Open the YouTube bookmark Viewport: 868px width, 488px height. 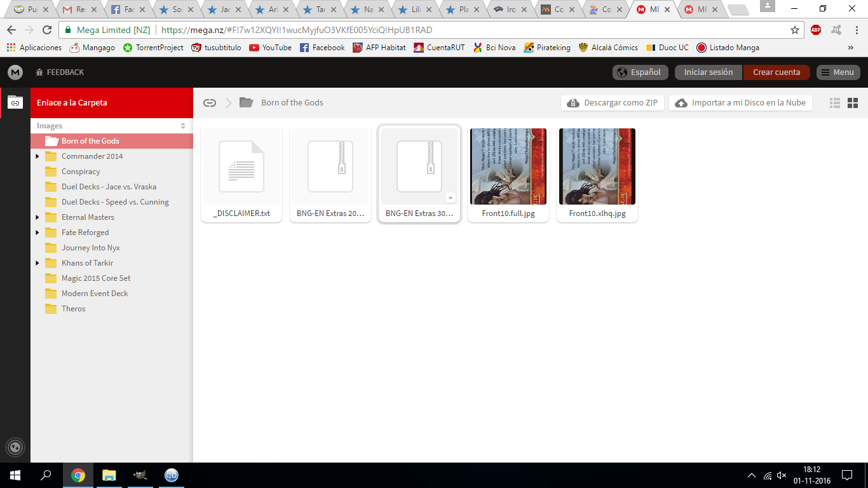(x=270, y=48)
